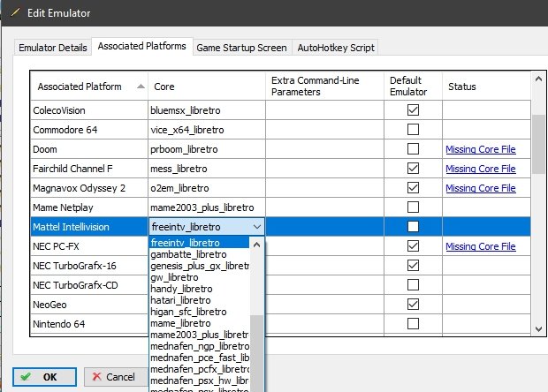Click the dropdown list's scrollbar thumb
The height and width of the screenshot is (392, 548).
pos(256,353)
